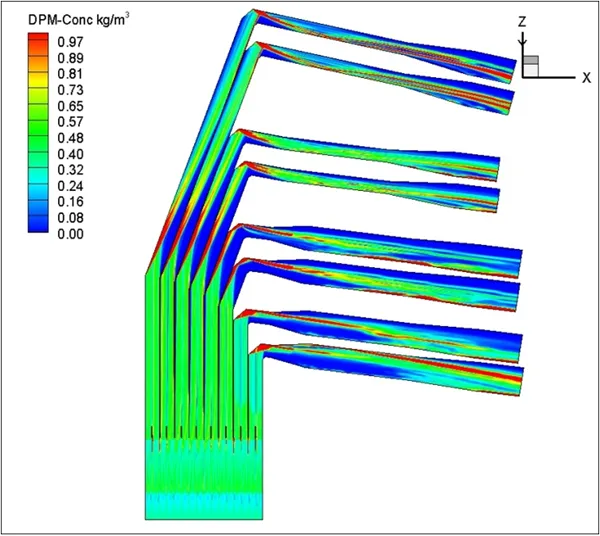Click the row of black vane tips near inlet

pyautogui.click(x=204, y=433)
